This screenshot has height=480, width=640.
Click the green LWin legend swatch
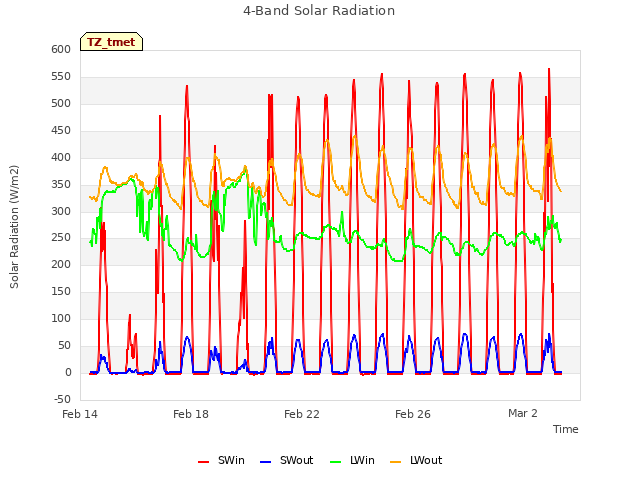tap(336, 462)
